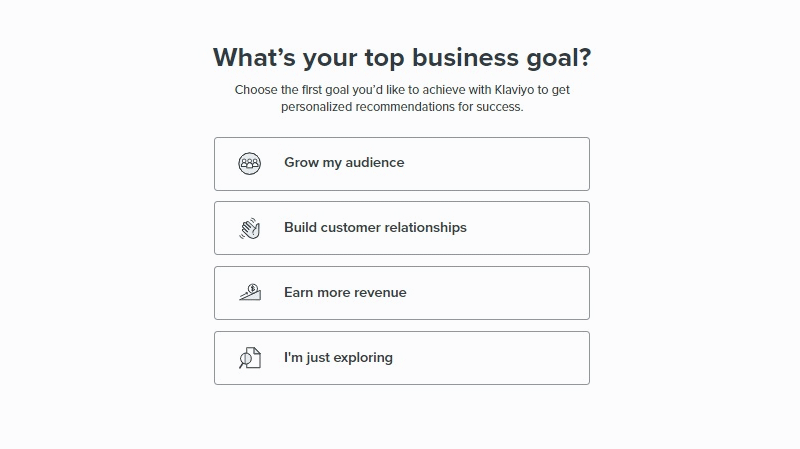The width and height of the screenshot is (800, 449).
Task: Click the "Build customer relationships" label text
Action: click(375, 228)
